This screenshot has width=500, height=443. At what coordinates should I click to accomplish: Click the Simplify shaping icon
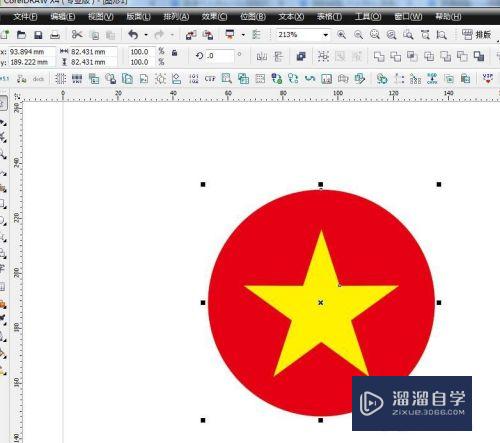429,57
